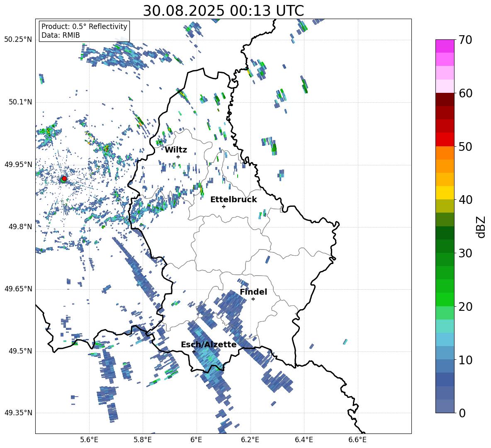Click the Esch/Alzette city label
Viewport: 491px width, 448px height.
(x=209, y=345)
